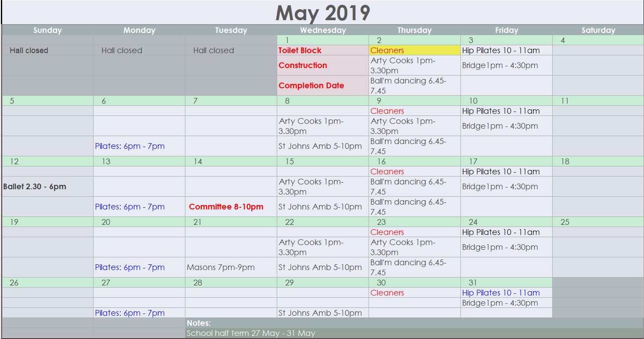Click Cleaners on Thursday 30 May

coord(387,293)
